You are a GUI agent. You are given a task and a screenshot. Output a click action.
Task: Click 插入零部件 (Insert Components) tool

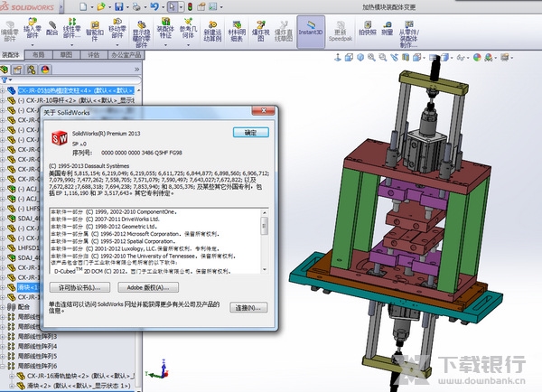click(x=33, y=30)
